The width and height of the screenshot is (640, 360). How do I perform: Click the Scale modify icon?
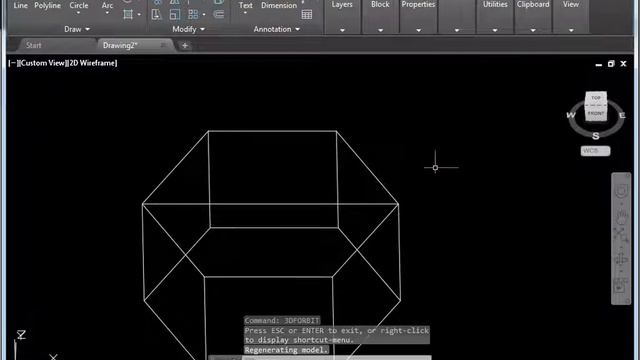(175, 15)
